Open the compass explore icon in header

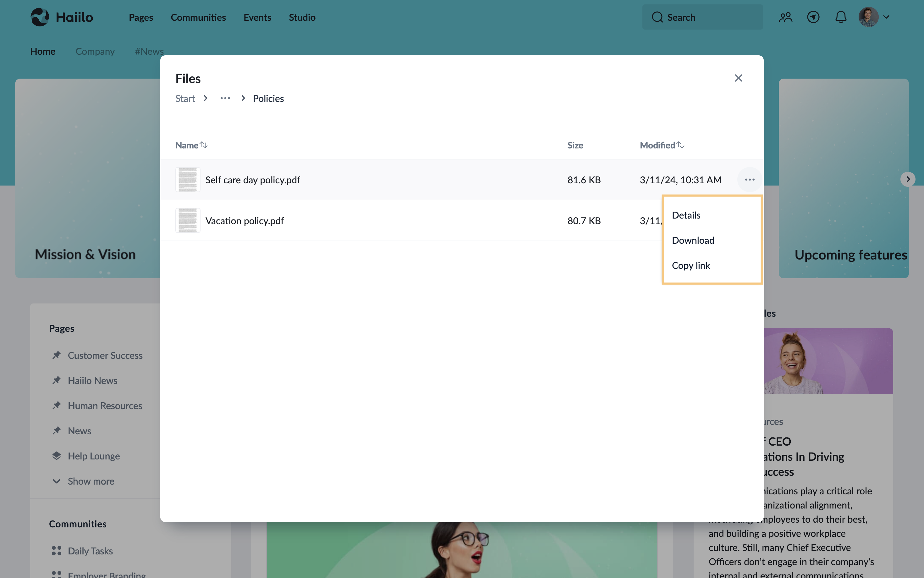click(813, 17)
